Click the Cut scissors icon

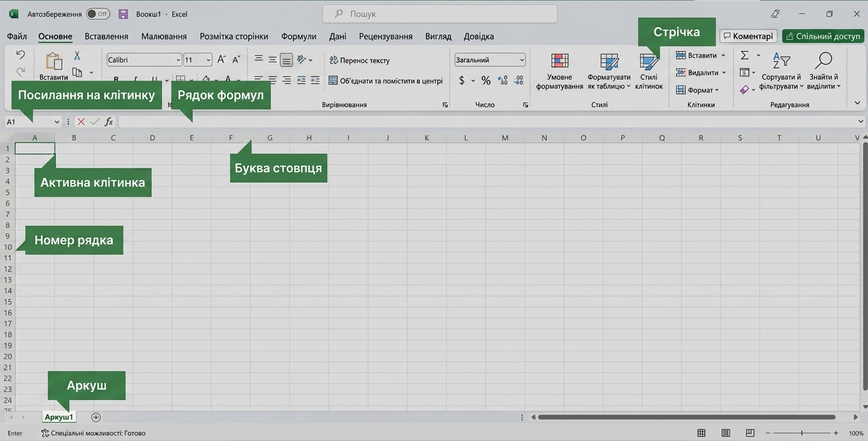77,56
